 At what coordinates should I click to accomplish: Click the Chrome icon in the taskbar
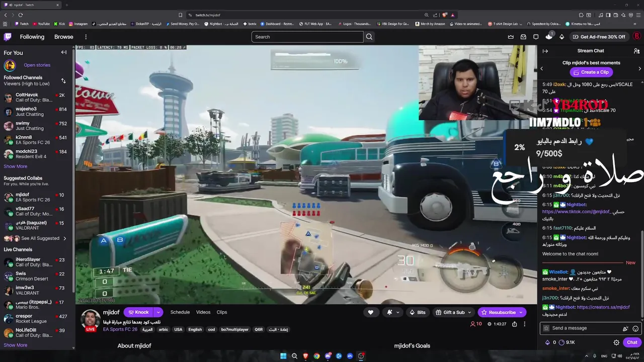[x=316, y=356]
